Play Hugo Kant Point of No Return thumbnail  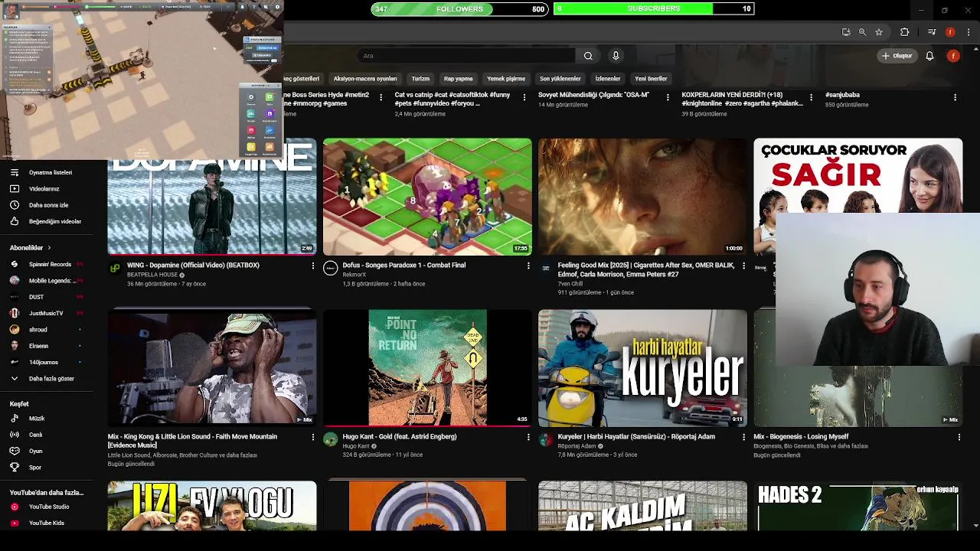pos(427,368)
